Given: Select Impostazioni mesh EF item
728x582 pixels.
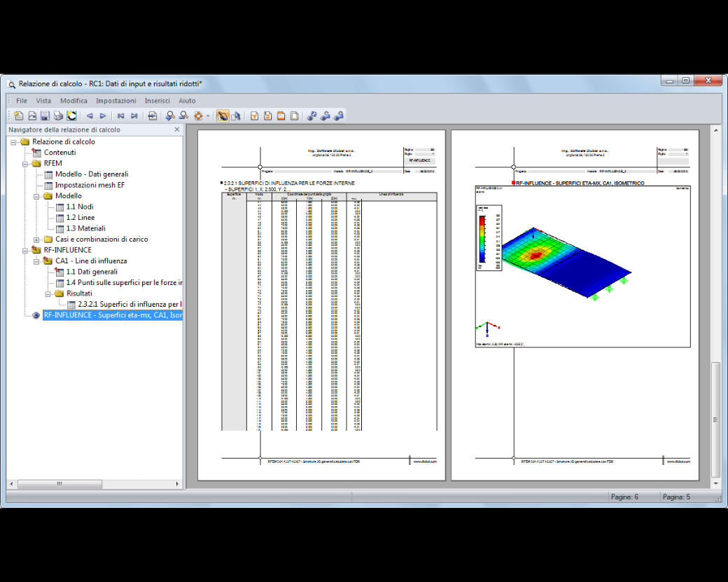Looking at the screenshot, I should coord(90,185).
